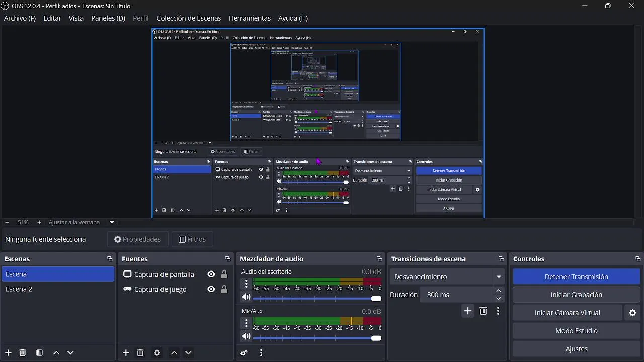Add a new source in Fuentes panel

point(126,353)
